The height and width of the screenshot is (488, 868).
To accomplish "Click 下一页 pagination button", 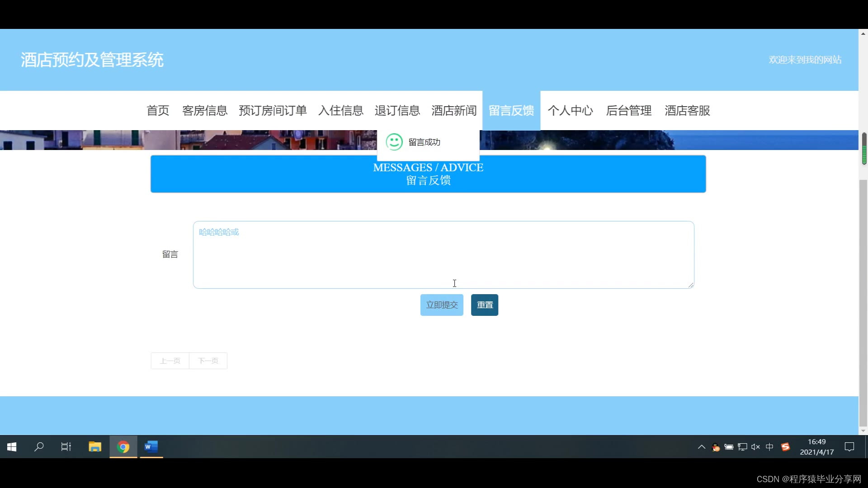I will tap(208, 361).
